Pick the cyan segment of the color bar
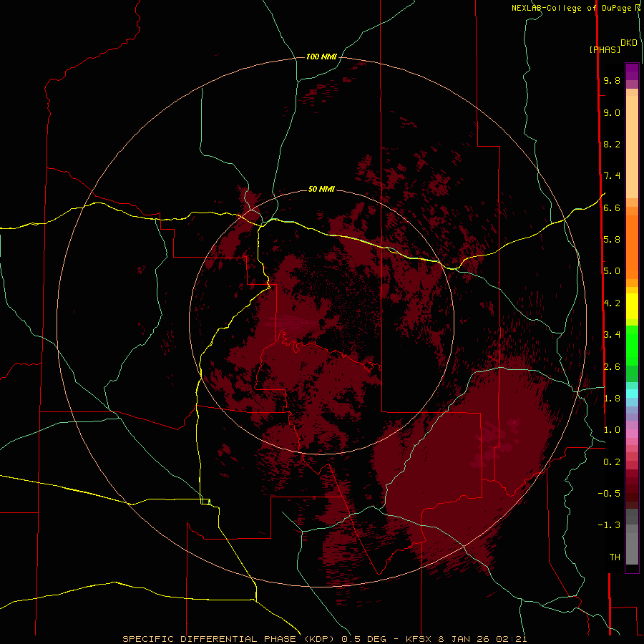This screenshot has height=644, width=644. click(x=632, y=394)
